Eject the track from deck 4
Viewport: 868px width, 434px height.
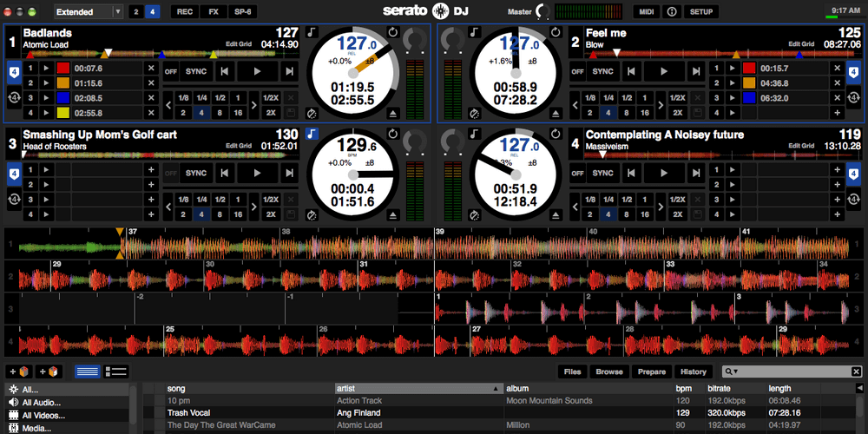(556, 214)
